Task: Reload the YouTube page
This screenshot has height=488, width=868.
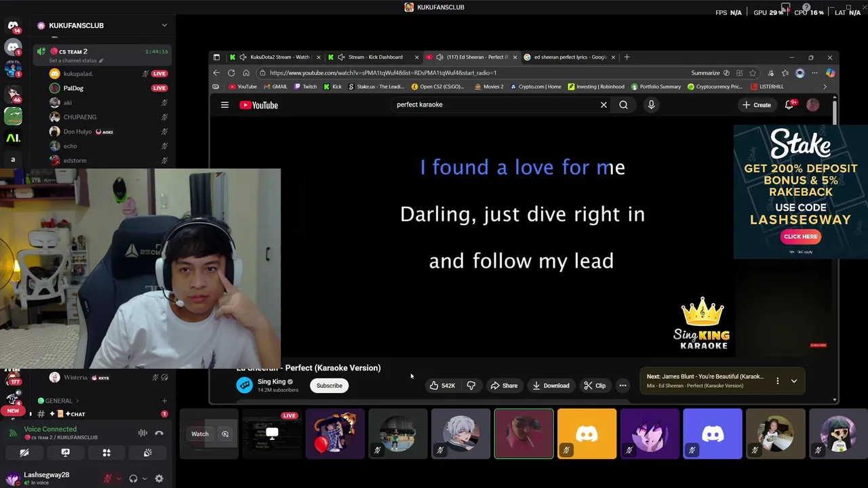Action: coord(231,73)
